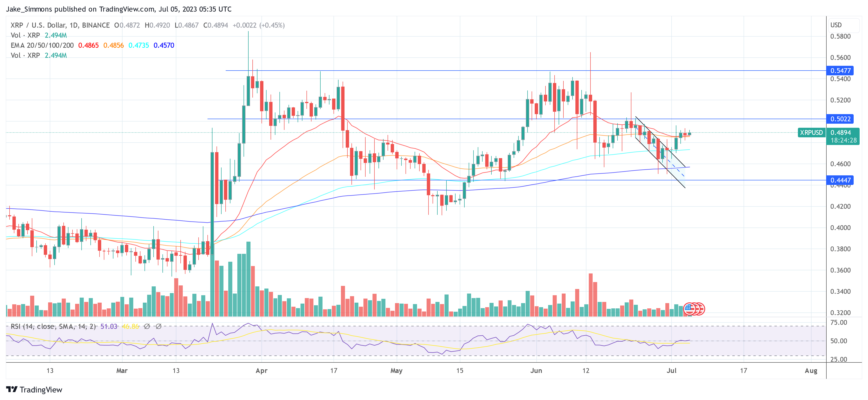Click the 0.5477 blue price label

[840, 70]
